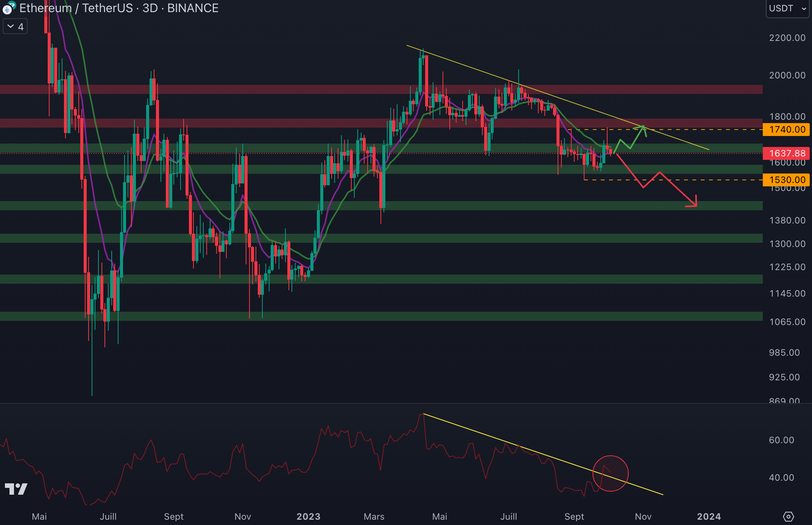Click the 2023 label on the time axis
Image resolution: width=812 pixels, height=525 pixels.
point(308,517)
